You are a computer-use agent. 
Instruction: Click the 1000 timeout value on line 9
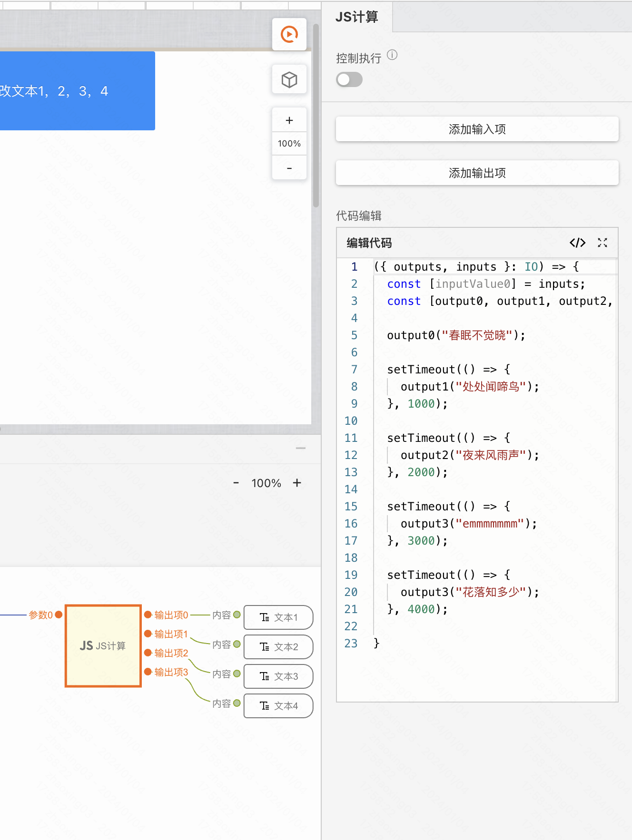pos(421,404)
